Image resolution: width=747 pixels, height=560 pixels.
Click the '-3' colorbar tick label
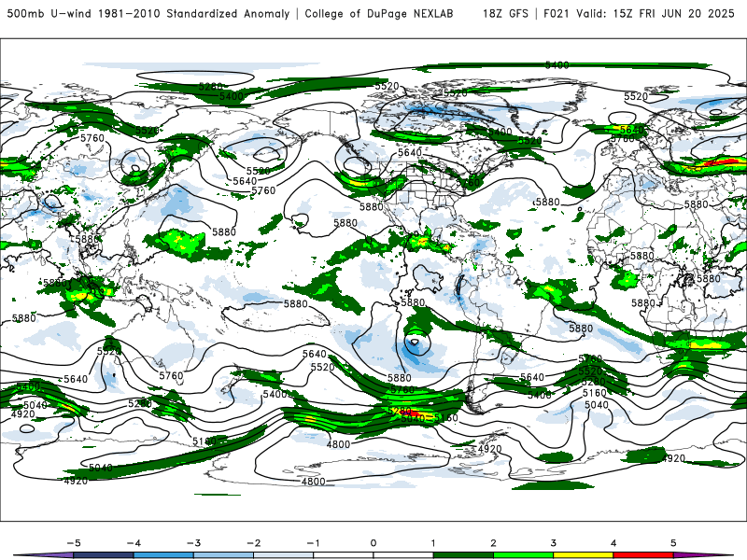(x=193, y=543)
